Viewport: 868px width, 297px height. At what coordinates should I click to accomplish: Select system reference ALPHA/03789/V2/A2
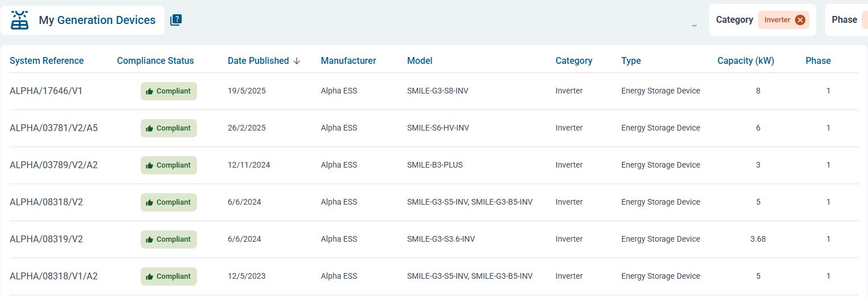click(x=54, y=165)
